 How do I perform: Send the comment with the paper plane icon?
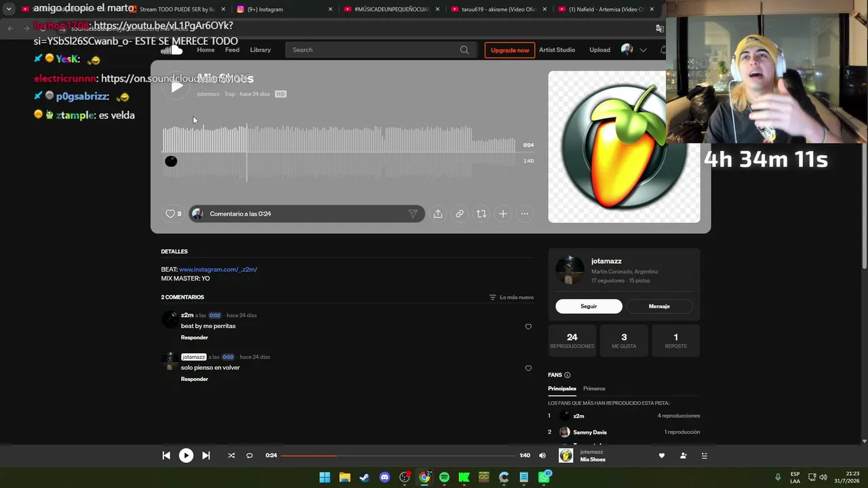tap(412, 213)
